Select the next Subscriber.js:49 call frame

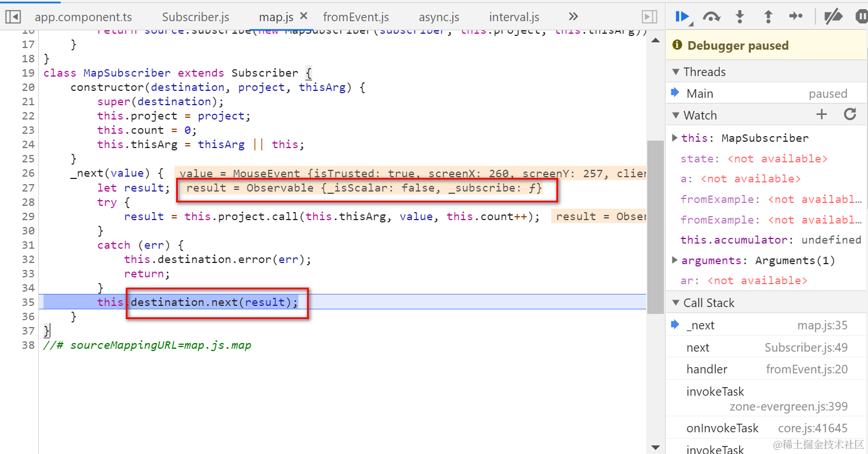[x=766, y=347]
